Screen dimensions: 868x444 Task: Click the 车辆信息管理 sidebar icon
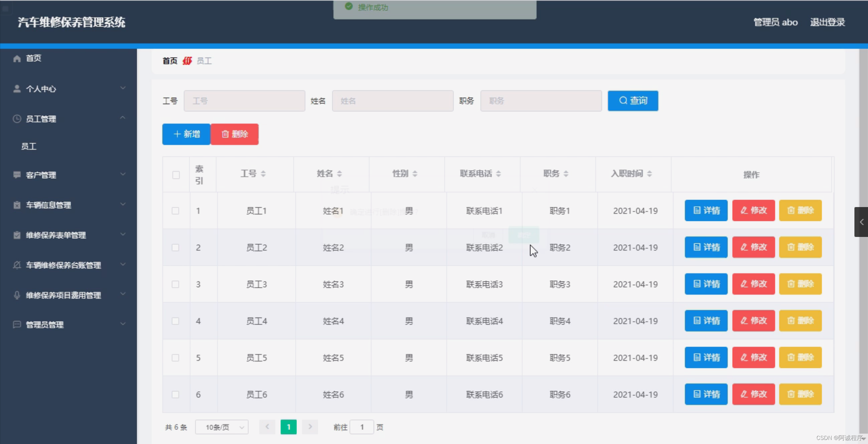point(17,205)
